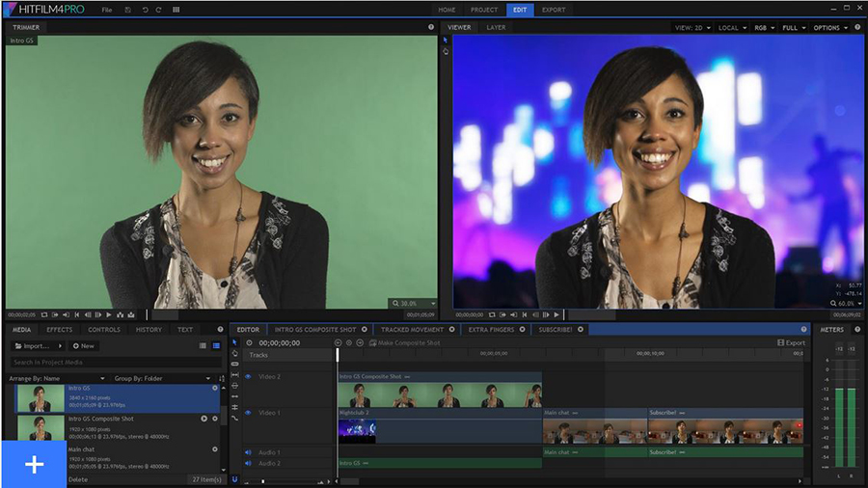Click the Undo icon in top bar
Screen dimensions: 868x488
(x=144, y=10)
